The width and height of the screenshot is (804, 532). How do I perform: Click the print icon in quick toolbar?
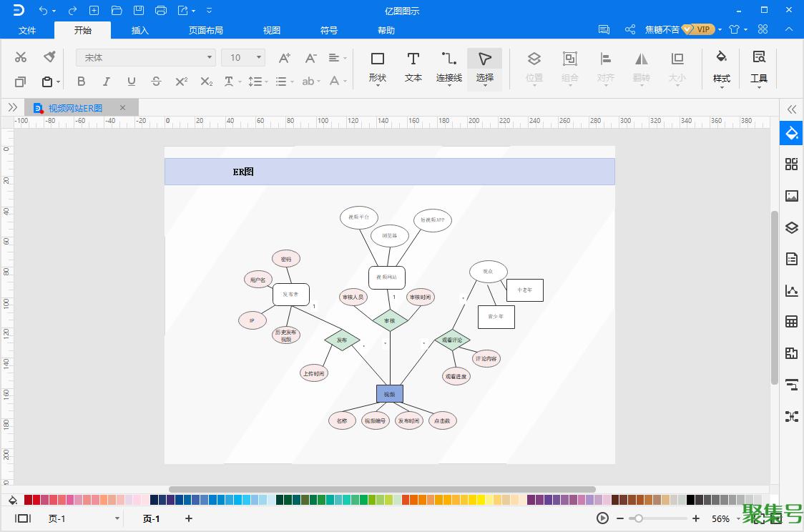coord(161,10)
